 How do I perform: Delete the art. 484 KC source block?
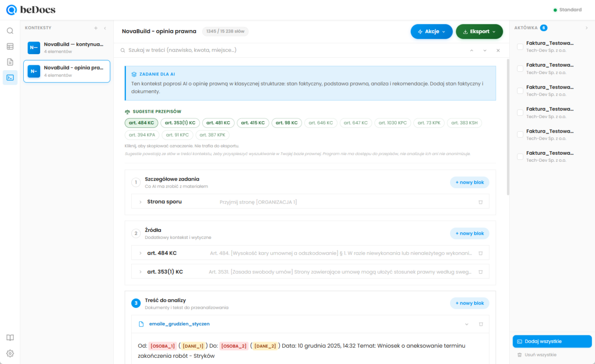click(x=480, y=253)
